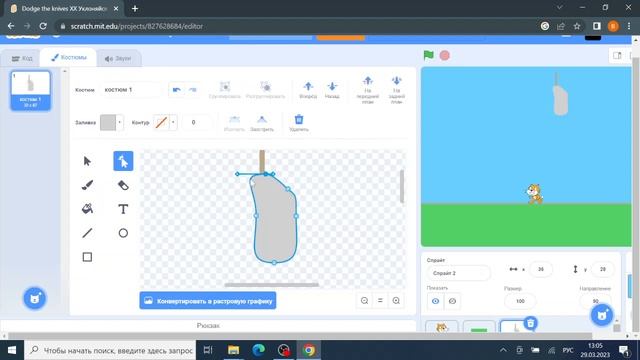640x360 pixels.
Task: Bring shape to the front
Action: point(368,81)
